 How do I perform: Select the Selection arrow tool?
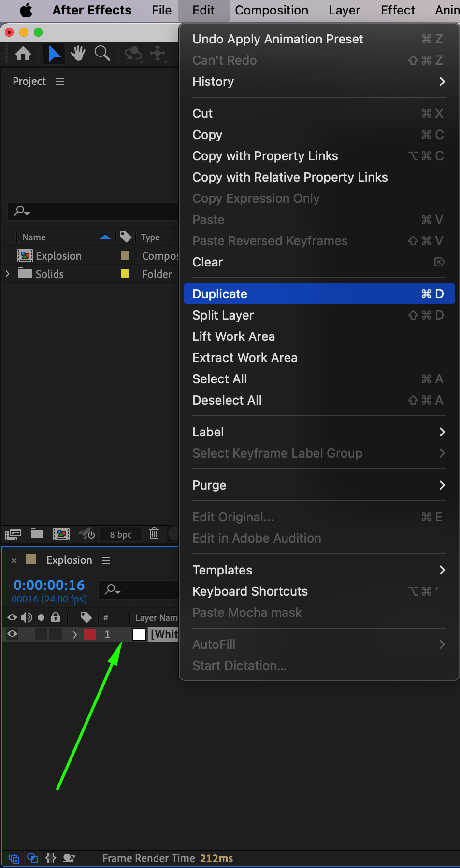click(54, 54)
